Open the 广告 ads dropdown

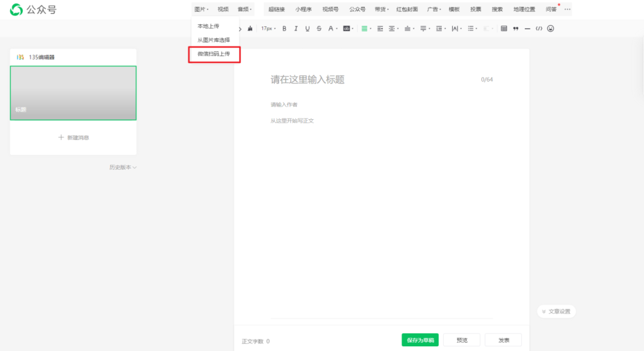pyautogui.click(x=434, y=10)
